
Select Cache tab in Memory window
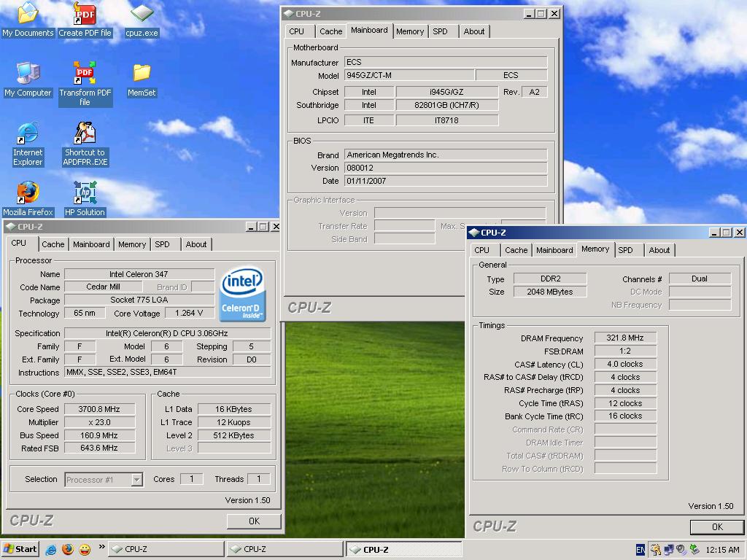click(516, 250)
